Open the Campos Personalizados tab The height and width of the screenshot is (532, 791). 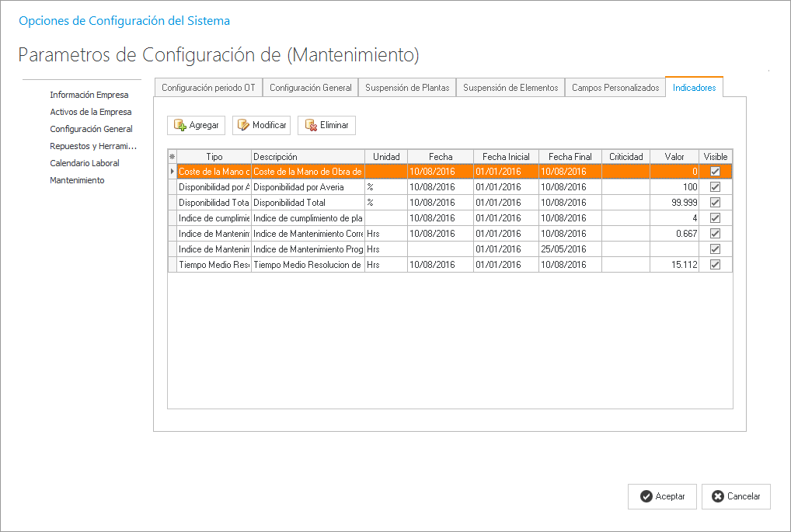(615, 88)
